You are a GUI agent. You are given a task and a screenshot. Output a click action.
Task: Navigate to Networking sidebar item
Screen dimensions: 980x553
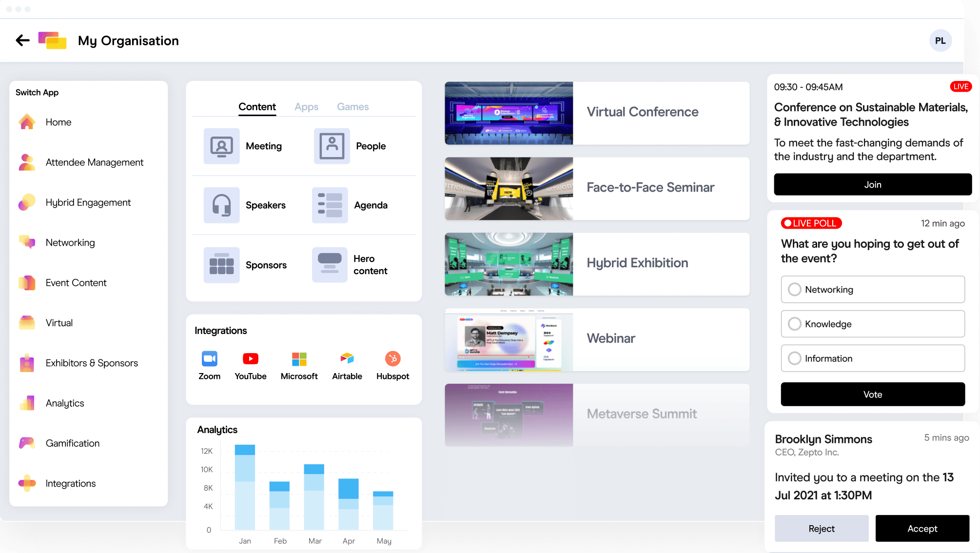[x=69, y=242]
